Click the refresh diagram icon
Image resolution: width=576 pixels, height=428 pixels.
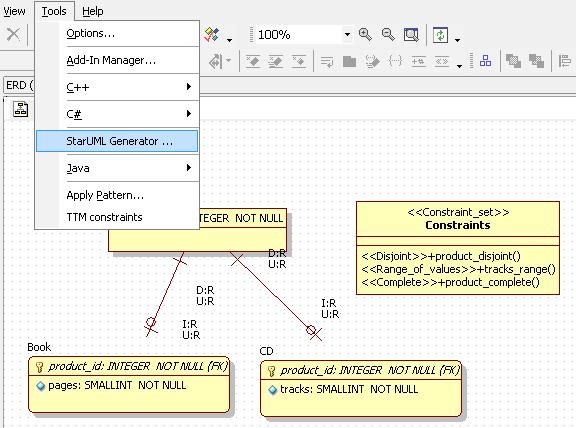440,35
